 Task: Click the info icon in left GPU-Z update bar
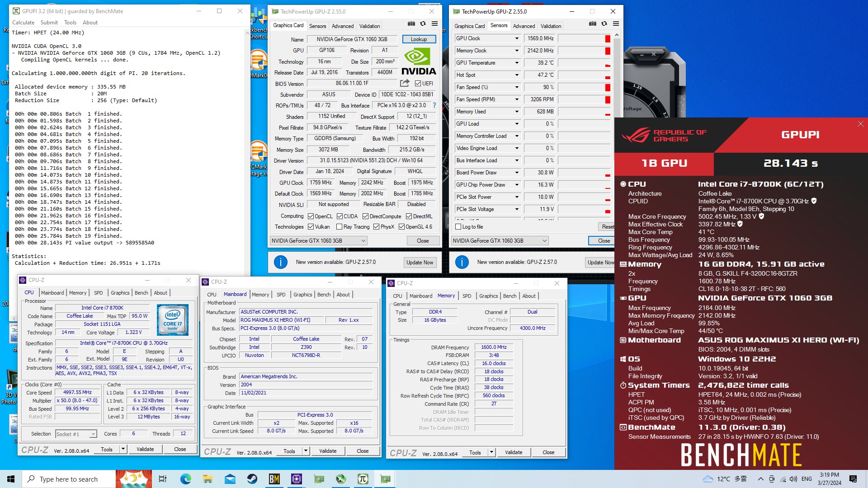click(x=280, y=262)
